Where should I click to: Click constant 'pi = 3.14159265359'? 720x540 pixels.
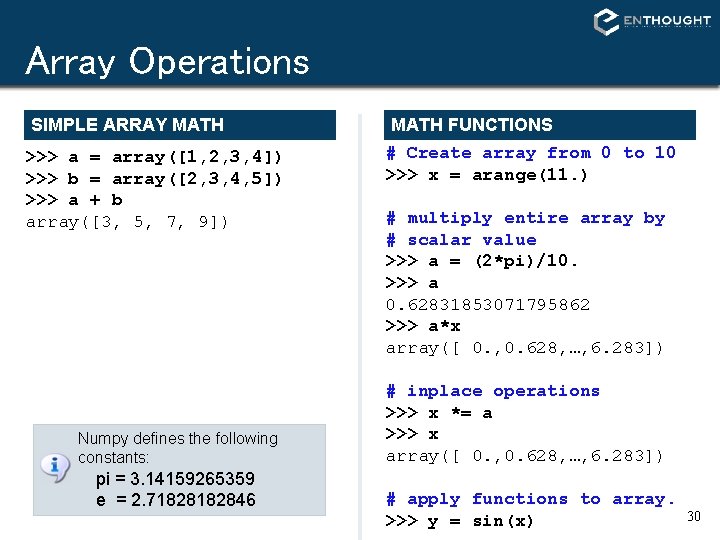coord(175,479)
